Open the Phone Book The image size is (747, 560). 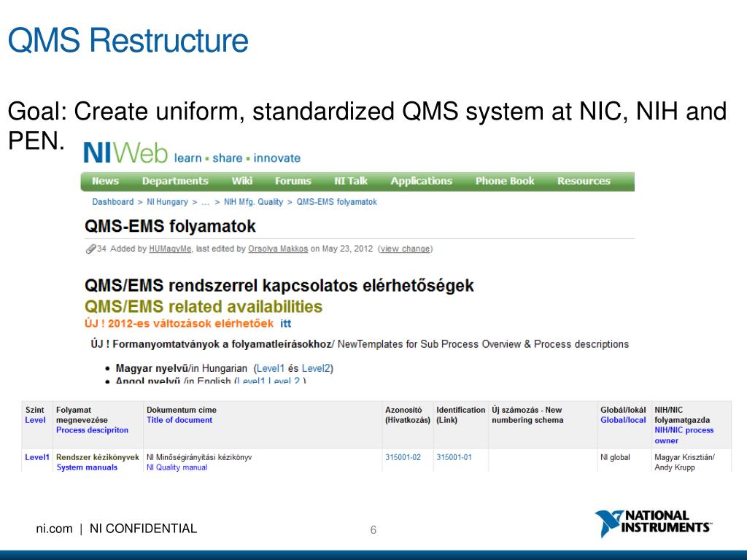(505, 181)
